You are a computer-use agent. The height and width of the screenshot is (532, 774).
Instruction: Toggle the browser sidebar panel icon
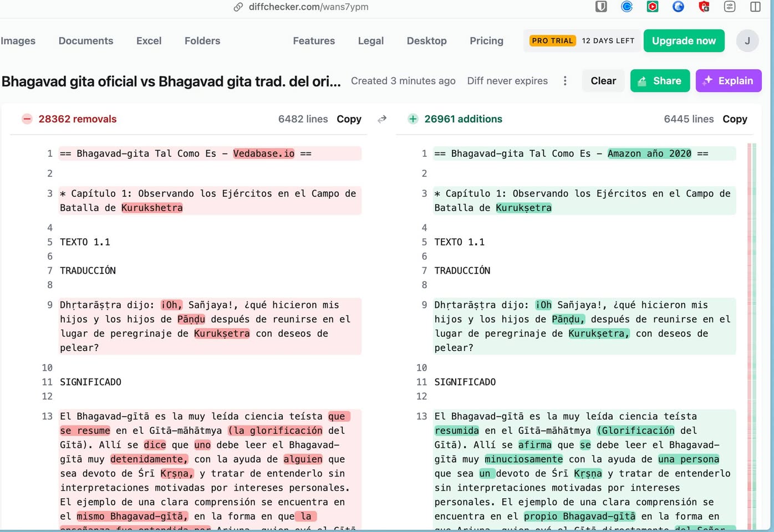(755, 7)
